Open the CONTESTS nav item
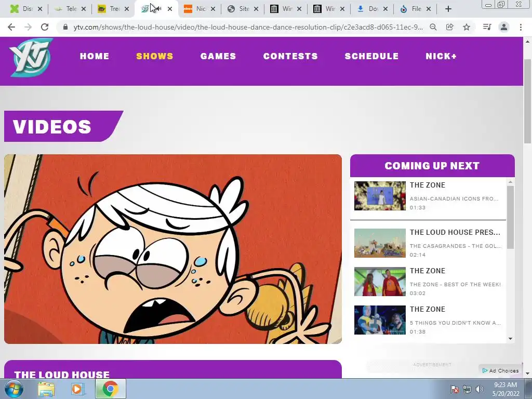The height and width of the screenshot is (399, 532). coord(290,56)
